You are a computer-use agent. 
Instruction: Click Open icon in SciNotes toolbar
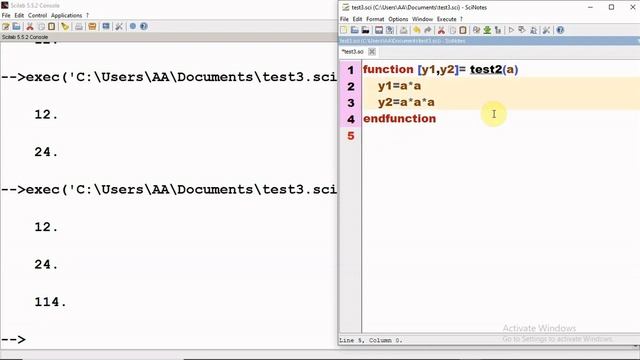354,30
